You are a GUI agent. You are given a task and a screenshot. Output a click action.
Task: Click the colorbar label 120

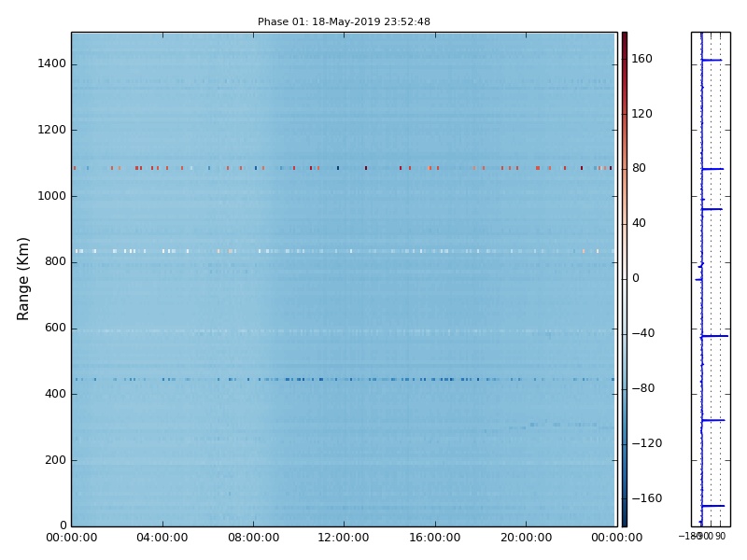click(641, 113)
